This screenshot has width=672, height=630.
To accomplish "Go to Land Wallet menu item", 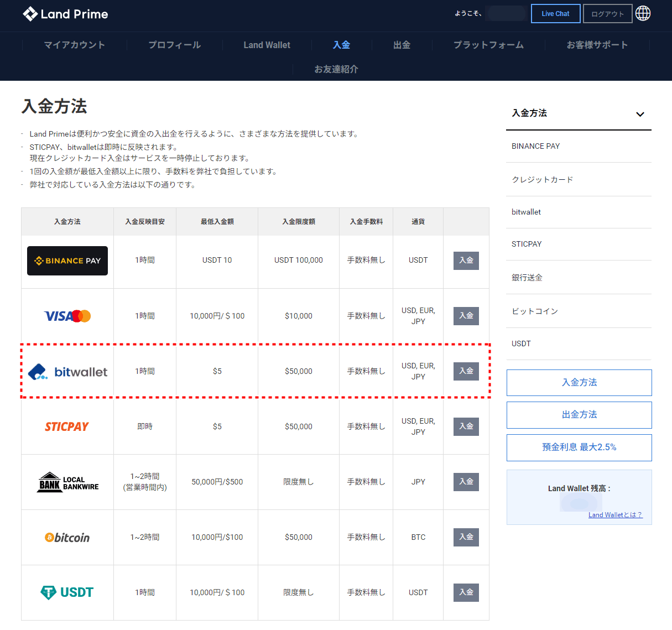I will tap(267, 45).
